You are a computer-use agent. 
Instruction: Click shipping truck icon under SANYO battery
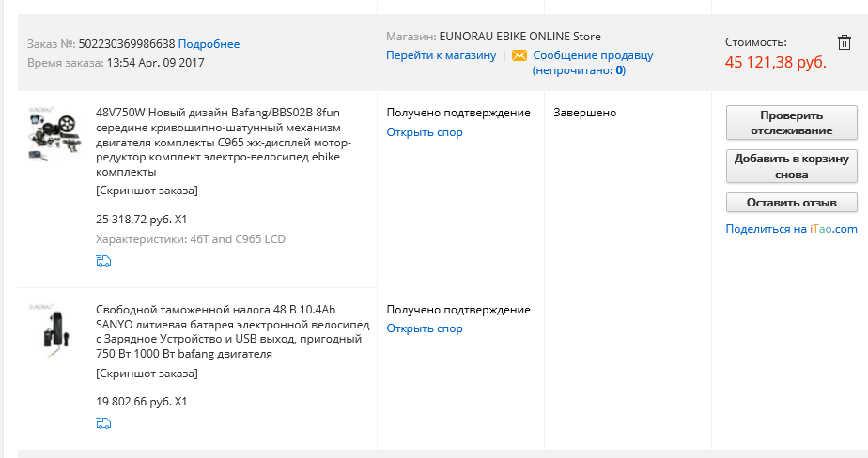coord(103,423)
